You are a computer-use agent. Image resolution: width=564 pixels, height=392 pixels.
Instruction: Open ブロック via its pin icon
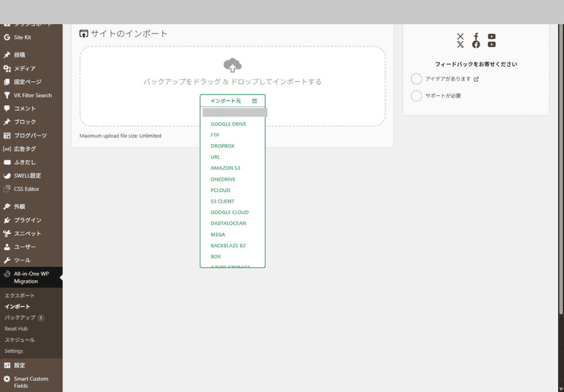pyautogui.click(x=7, y=122)
